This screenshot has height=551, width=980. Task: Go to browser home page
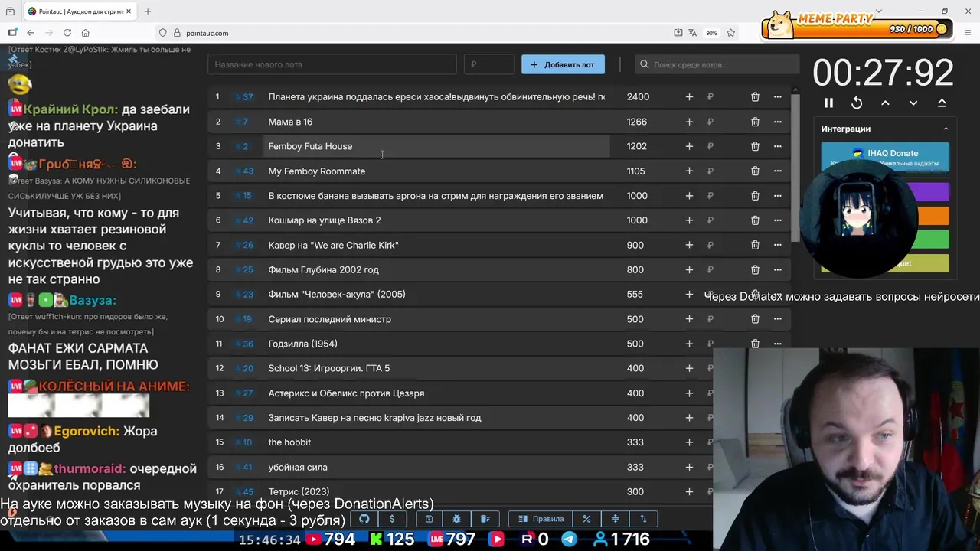[x=86, y=33]
